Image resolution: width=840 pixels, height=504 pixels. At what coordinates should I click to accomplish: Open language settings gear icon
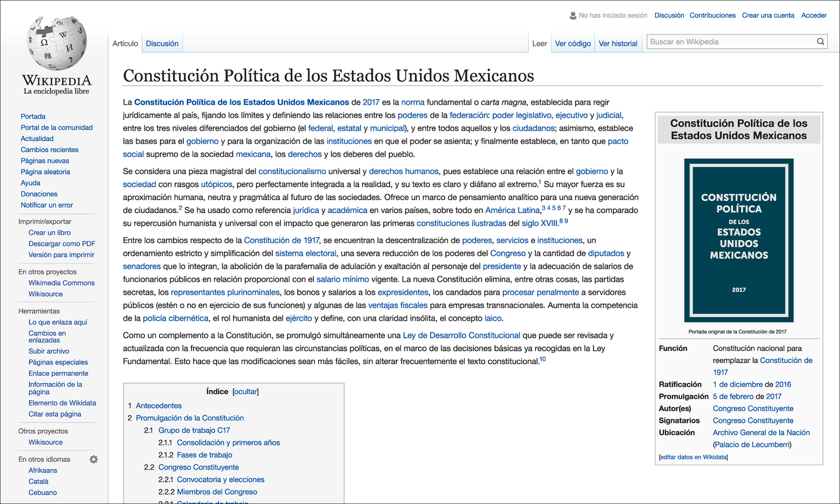94,459
